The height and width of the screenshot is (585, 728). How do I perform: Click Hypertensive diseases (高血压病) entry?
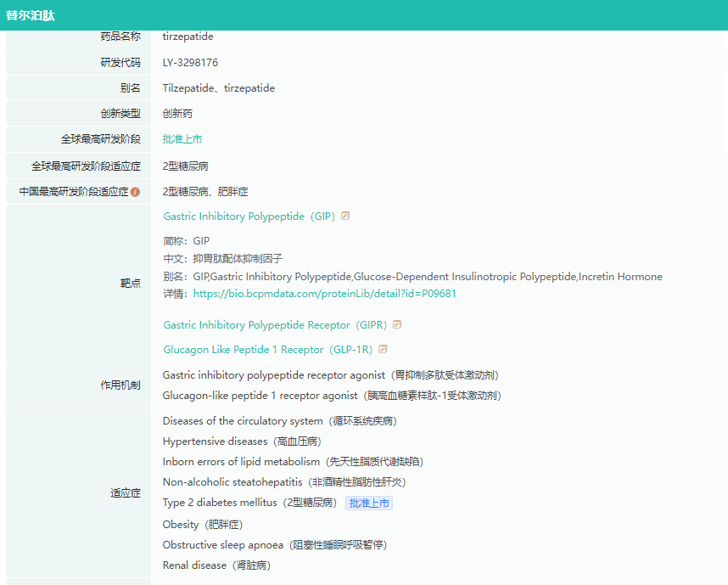coord(242,442)
